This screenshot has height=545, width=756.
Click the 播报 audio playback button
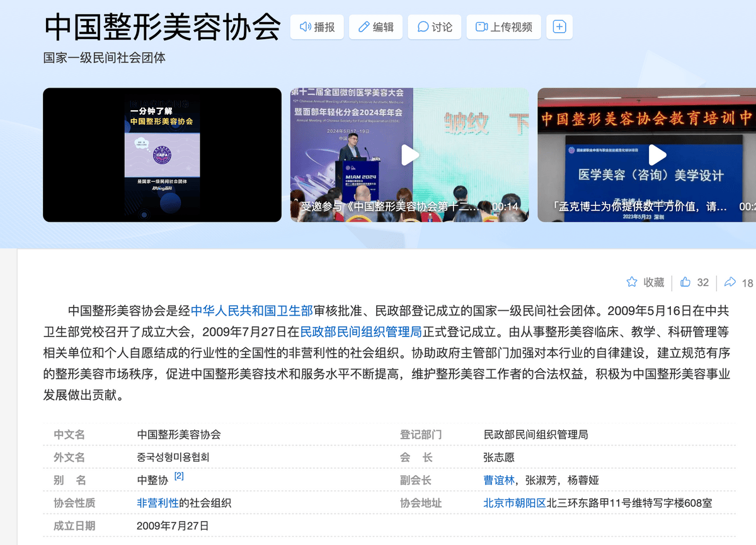317,26
